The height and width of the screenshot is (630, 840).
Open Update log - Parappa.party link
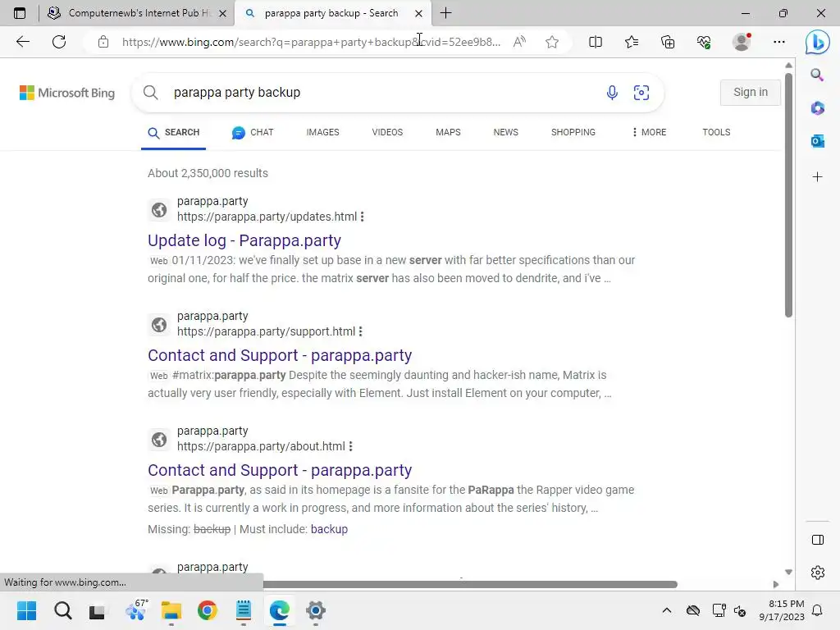tap(244, 240)
